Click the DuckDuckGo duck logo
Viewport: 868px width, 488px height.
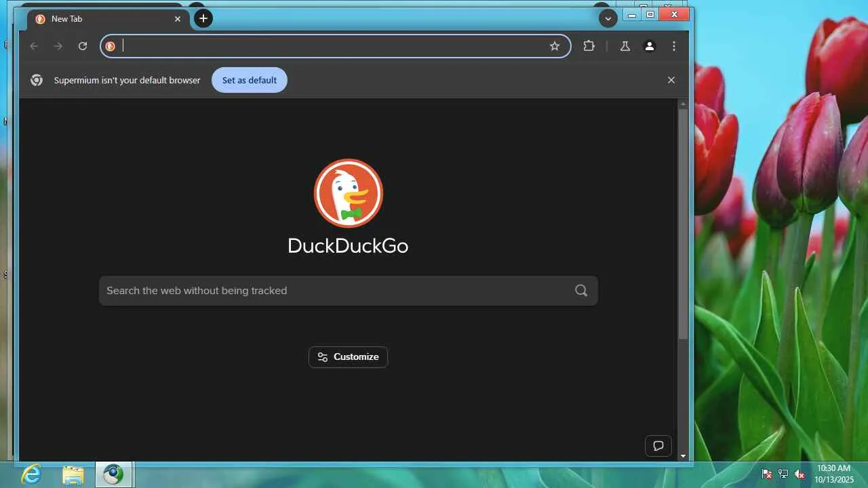pyautogui.click(x=349, y=193)
